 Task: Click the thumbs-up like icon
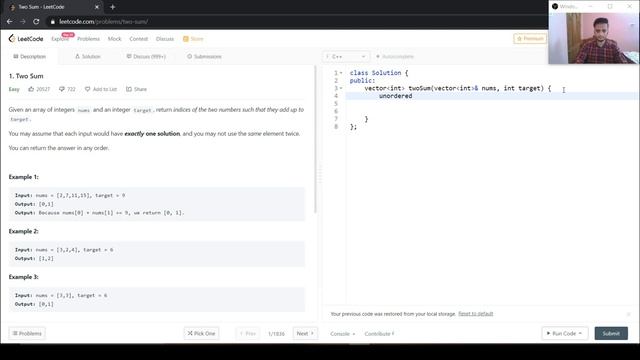31,89
